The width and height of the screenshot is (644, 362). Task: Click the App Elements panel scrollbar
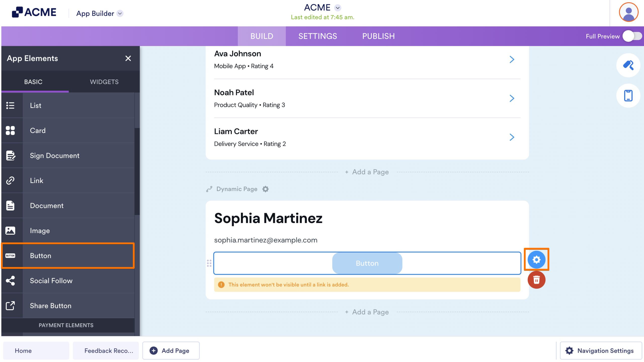pos(137,171)
